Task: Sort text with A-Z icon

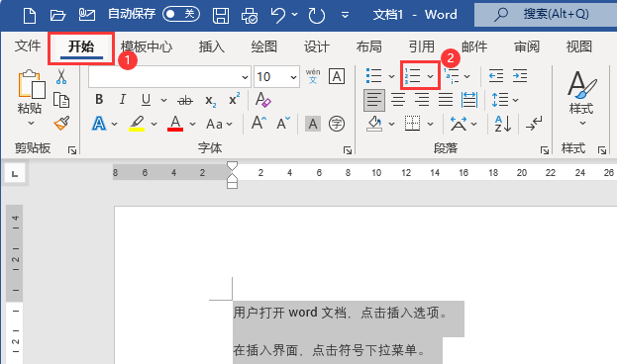Action: (x=503, y=124)
